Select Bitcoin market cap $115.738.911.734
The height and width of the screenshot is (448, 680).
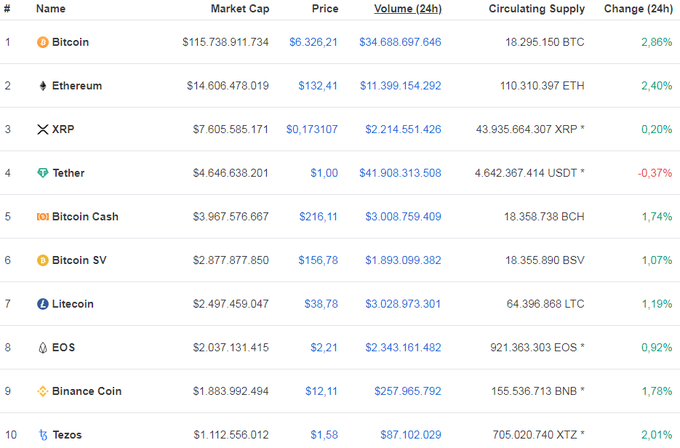[x=226, y=42]
